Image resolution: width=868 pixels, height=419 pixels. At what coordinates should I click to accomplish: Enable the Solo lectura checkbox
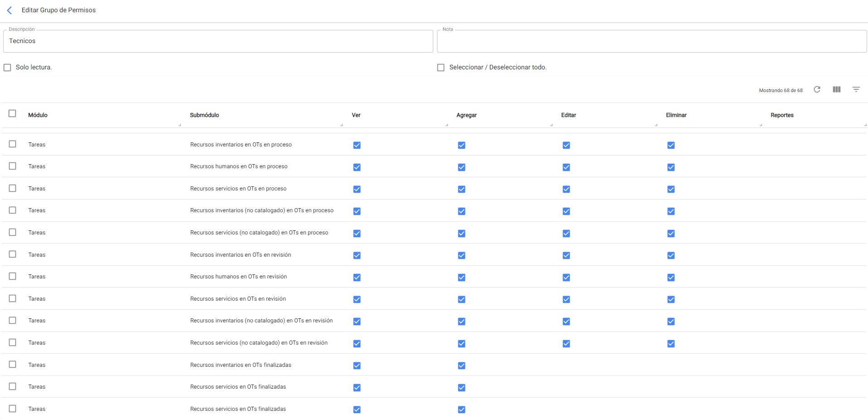pos(7,68)
